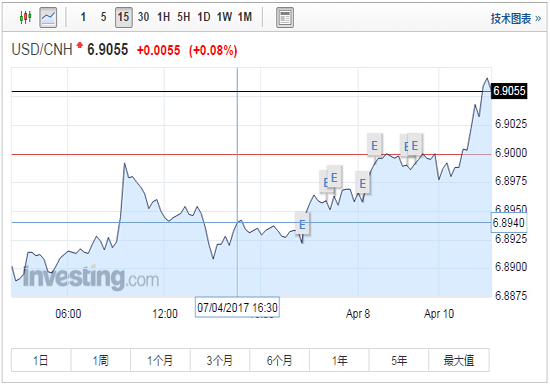The height and width of the screenshot is (385, 550).
Task: Open the rightmost E marker near 6.9000
Action: 415,145
